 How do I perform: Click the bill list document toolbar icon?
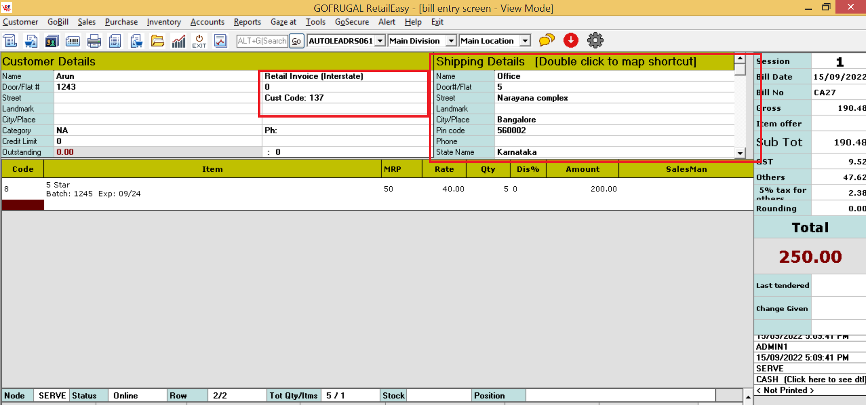(10, 41)
